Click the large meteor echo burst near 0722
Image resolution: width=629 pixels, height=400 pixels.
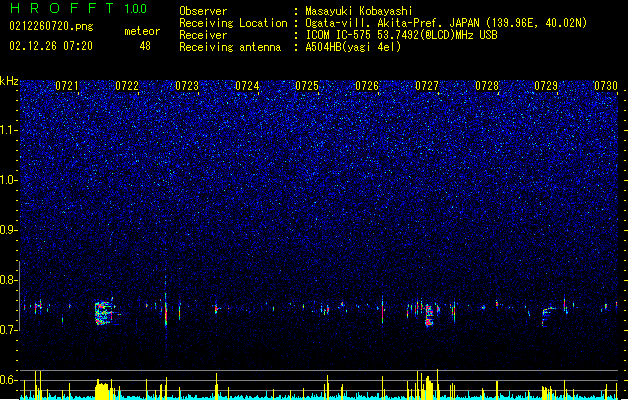tap(104, 313)
